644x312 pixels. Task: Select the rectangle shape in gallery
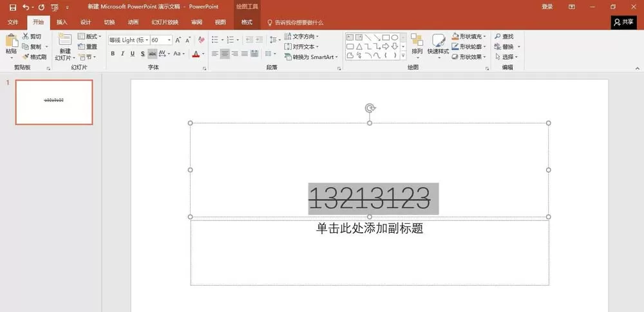(x=386, y=37)
